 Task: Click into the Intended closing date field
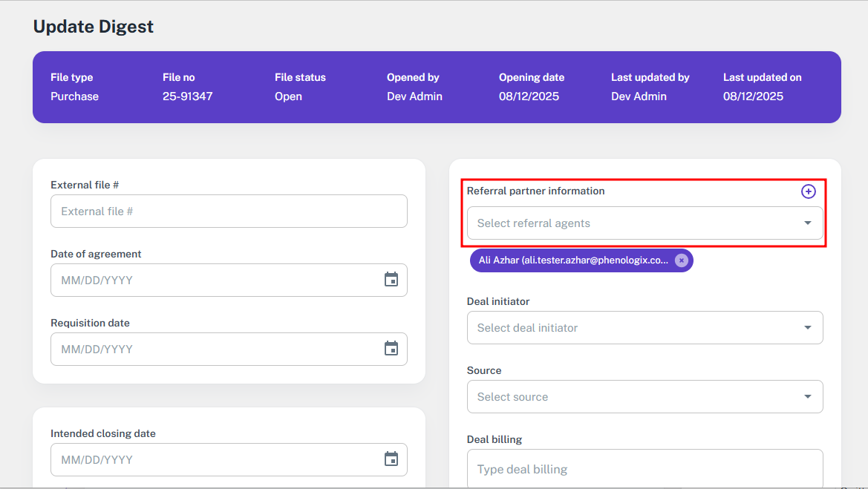215,460
